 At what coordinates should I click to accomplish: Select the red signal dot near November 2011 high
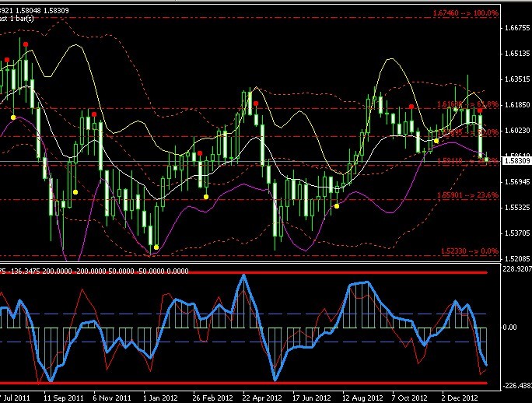(x=94, y=114)
